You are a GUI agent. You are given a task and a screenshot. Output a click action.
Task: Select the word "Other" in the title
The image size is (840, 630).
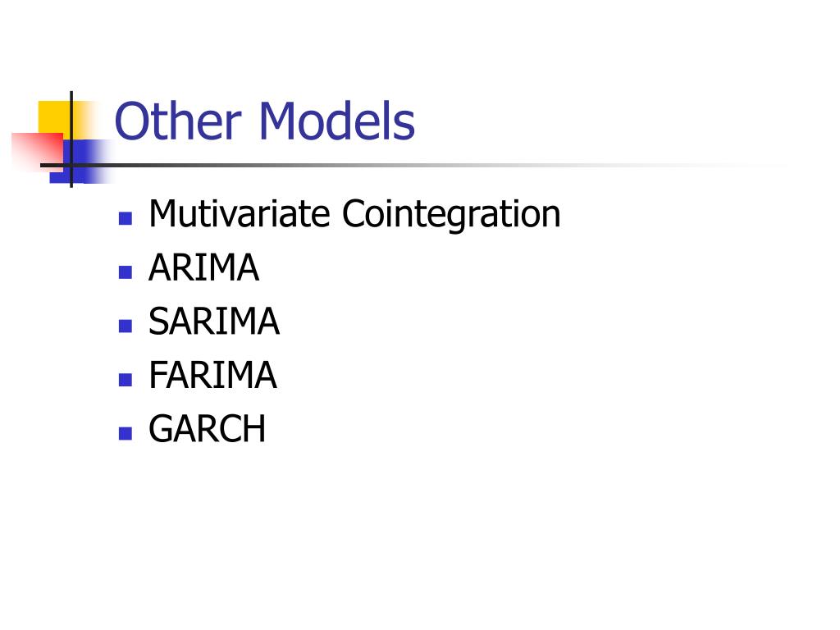[x=178, y=121]
